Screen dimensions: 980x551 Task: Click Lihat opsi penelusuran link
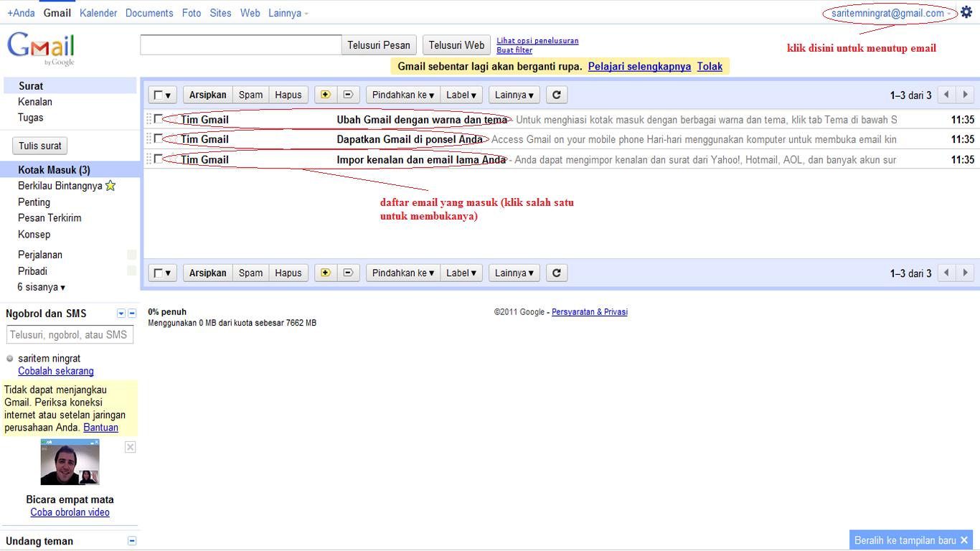coord(537,41)
